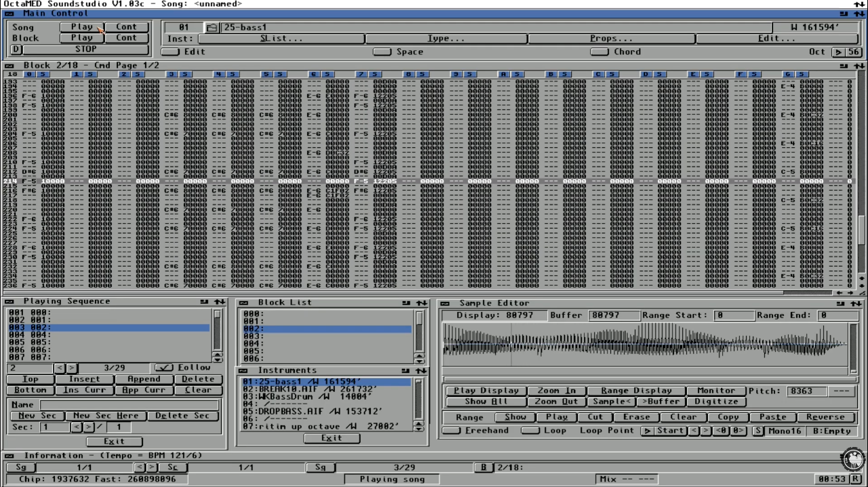Step sequence position forward with right arrow
The image size is (868, 487).
pyautogui.click(x=72, y=368)
